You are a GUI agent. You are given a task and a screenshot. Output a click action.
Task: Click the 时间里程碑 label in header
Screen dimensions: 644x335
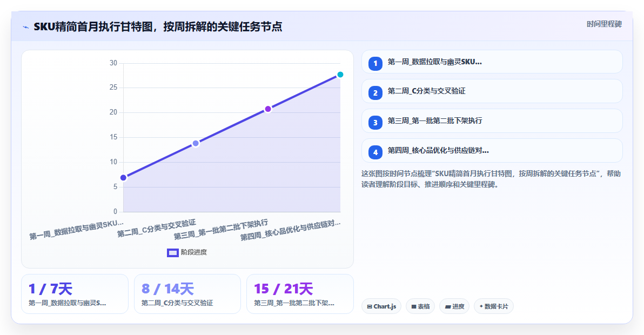point(604,24)
